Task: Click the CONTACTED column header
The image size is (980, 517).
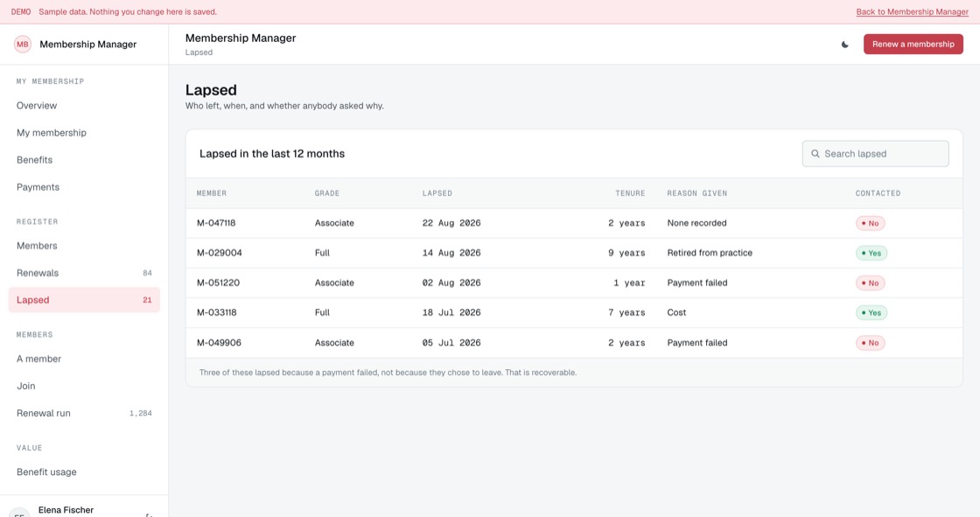Action: (878, 193)
